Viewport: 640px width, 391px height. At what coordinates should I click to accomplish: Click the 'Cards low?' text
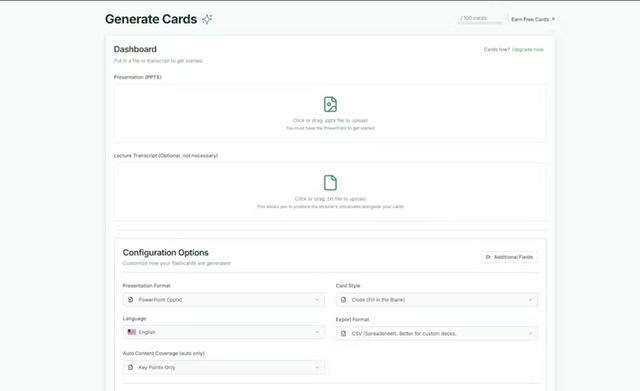pyautogui.click(x=497, y=49)
